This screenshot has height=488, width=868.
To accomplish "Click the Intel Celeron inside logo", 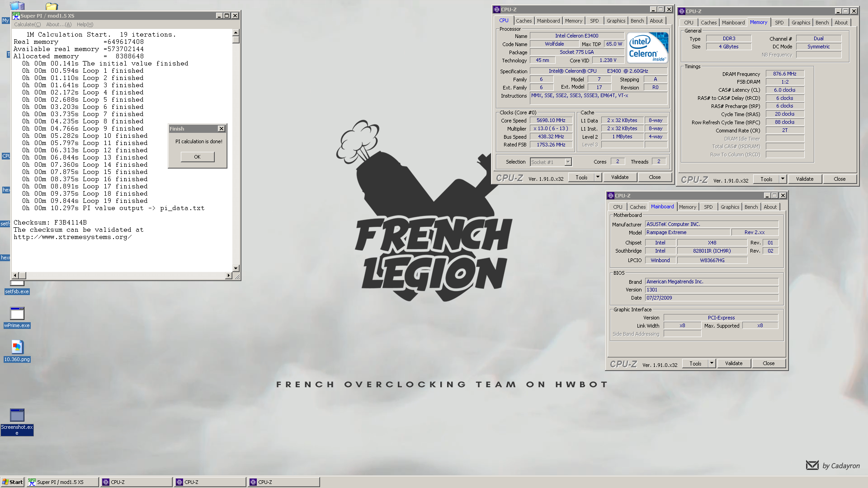I will click(x=647, y=48).
